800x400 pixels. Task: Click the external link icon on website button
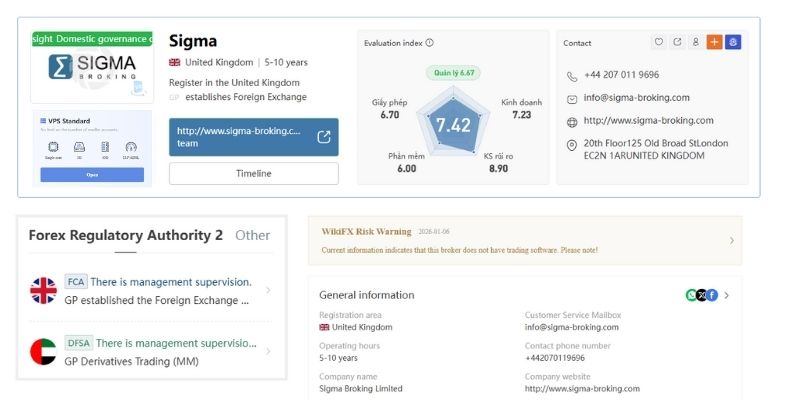[324, 137]
